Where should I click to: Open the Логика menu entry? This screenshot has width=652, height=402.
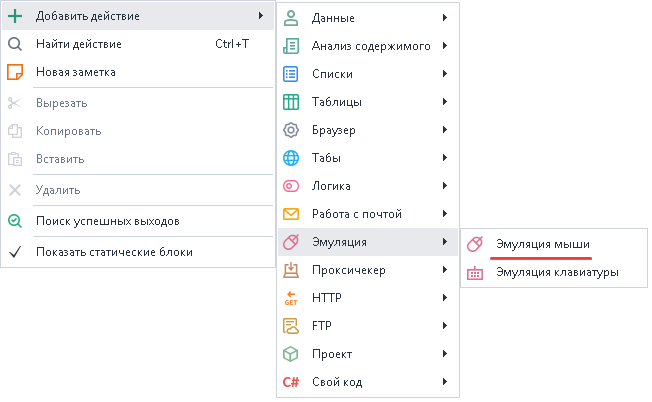[334, 186]
